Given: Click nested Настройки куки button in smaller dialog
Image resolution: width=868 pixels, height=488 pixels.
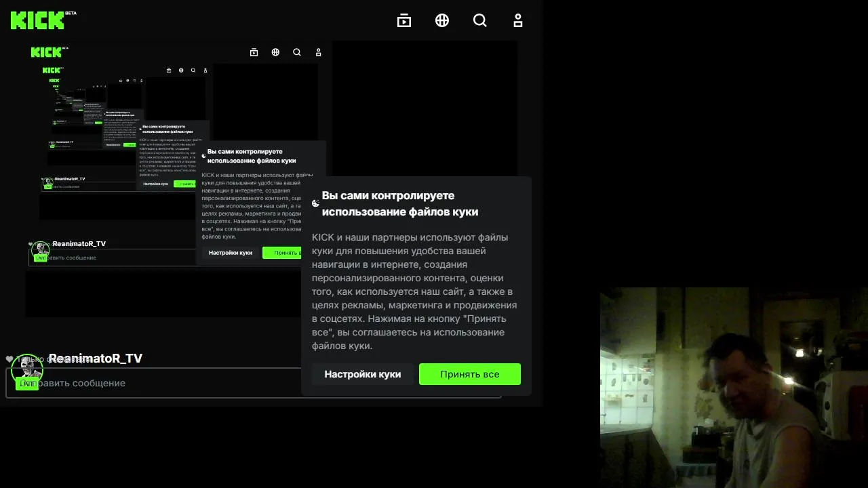Looking at the screenshot, I should pos(231,253).
